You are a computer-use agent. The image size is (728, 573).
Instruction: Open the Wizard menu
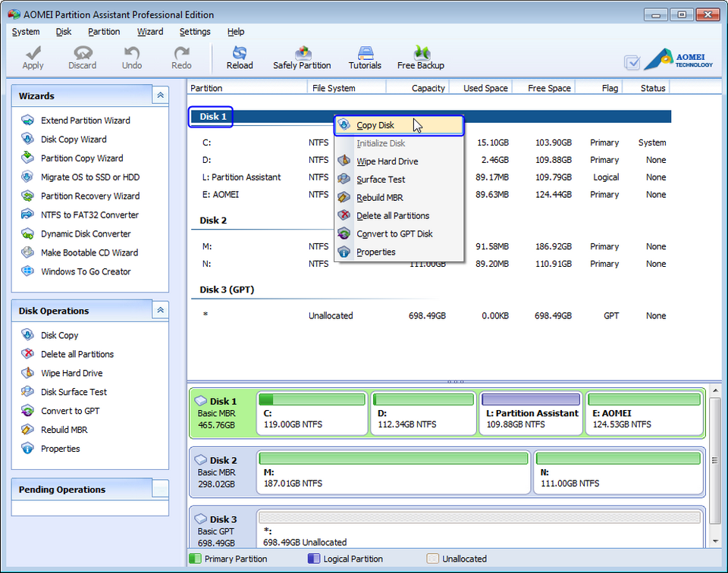click(x=150, y=32)
